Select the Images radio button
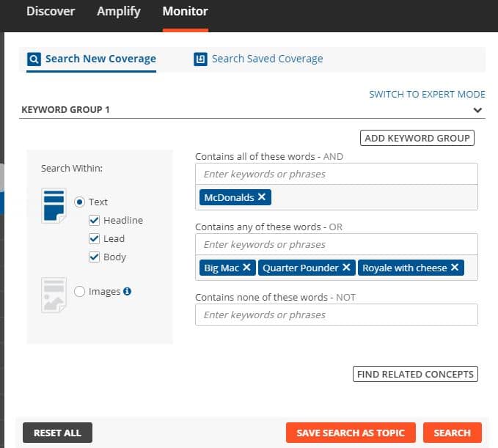This screenshot has height=448, width=498. (79, 291)
